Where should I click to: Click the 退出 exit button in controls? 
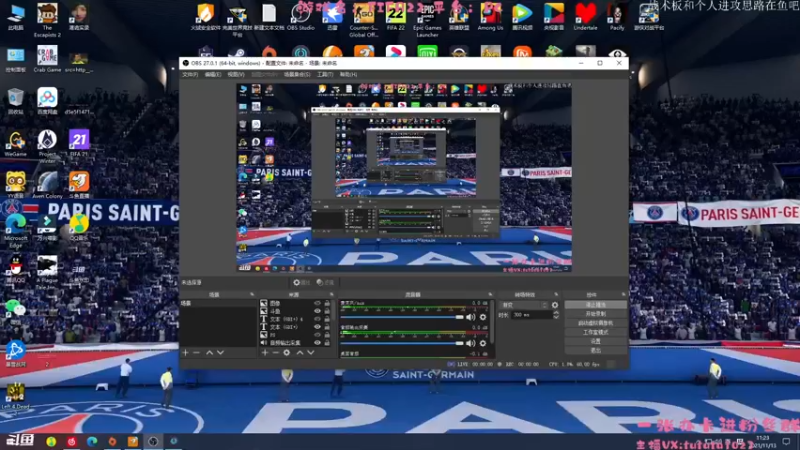click(595, 351)
